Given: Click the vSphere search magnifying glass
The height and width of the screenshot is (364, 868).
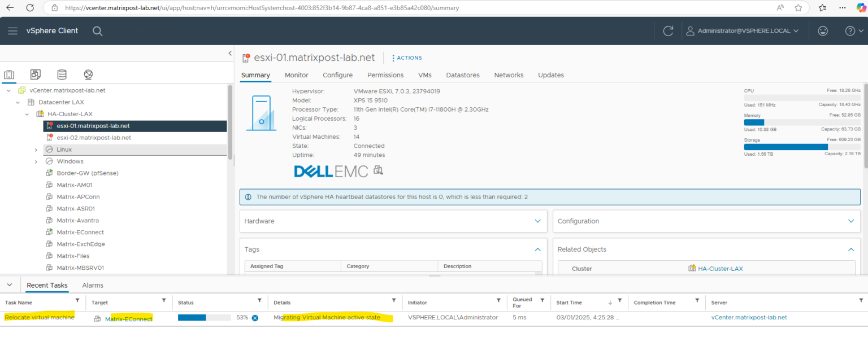Looking at the screenshot, I should [97, 30].
